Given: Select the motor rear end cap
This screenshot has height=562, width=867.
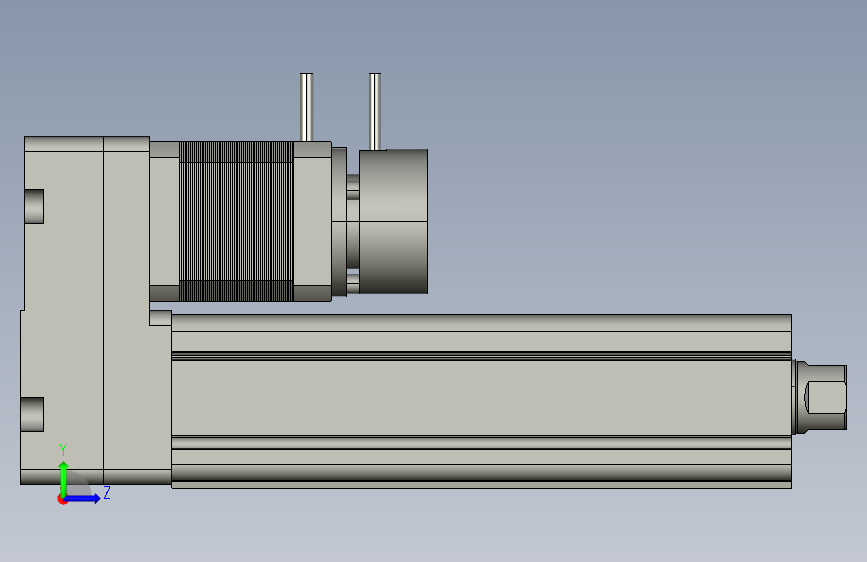Looking at the screenshot, I should click(x=312, y=221).
